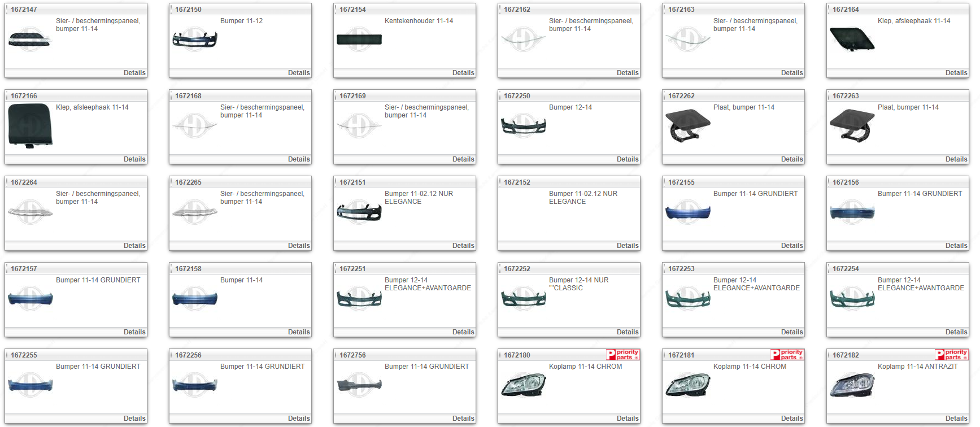Viewport: 980px width, 427px height.
Task: Open Details for part 1672151
Action: tap(463, 246)
